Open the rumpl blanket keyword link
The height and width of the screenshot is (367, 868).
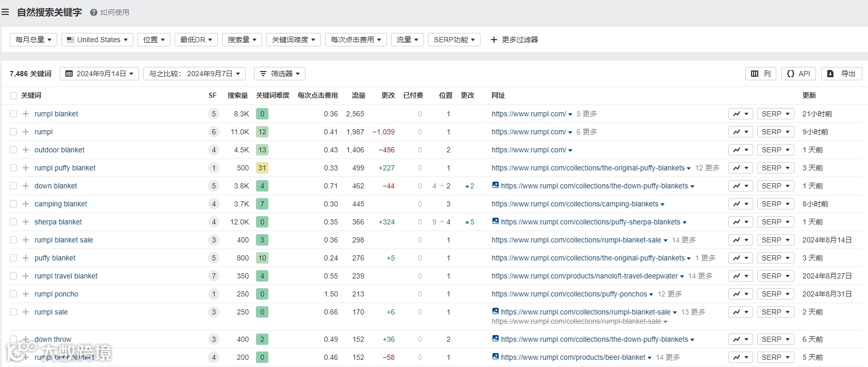click(x=56, y=114)
